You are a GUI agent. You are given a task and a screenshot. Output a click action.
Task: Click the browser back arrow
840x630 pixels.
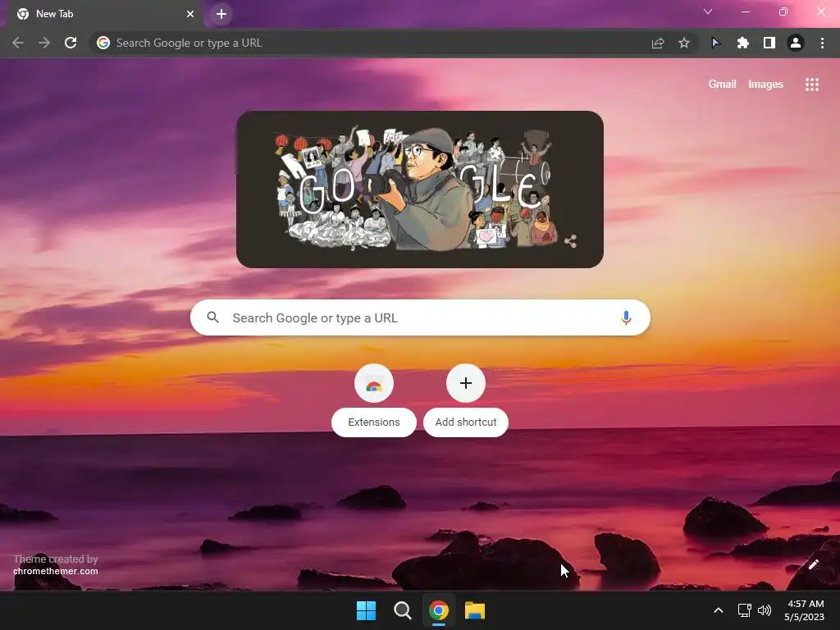[18, 43]
